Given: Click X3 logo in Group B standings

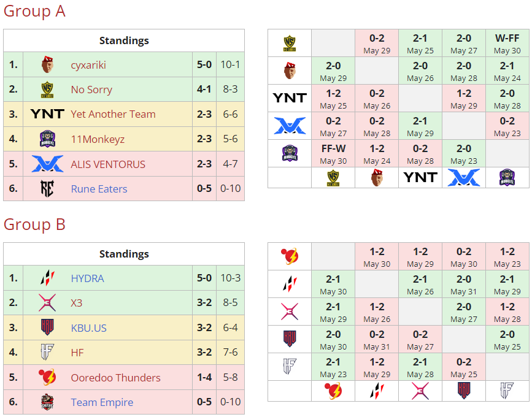Looking at the screenshot, I should click(47, 303).
